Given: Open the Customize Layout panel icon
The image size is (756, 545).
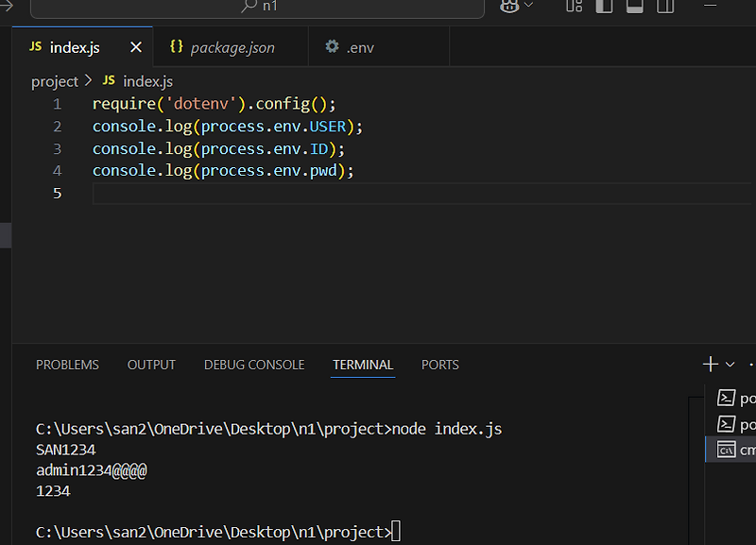Looking at the screenshot, I should pos(573,7).
